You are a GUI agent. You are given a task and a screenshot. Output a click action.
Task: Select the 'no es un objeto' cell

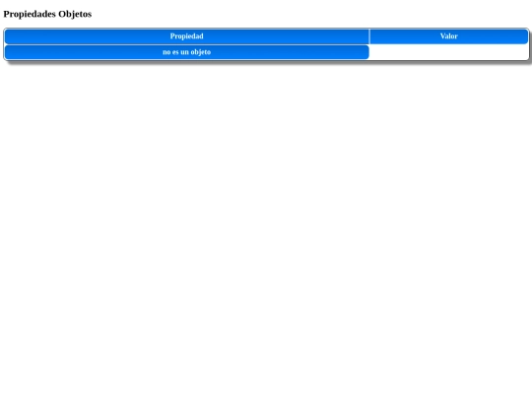tap(186, 52)
